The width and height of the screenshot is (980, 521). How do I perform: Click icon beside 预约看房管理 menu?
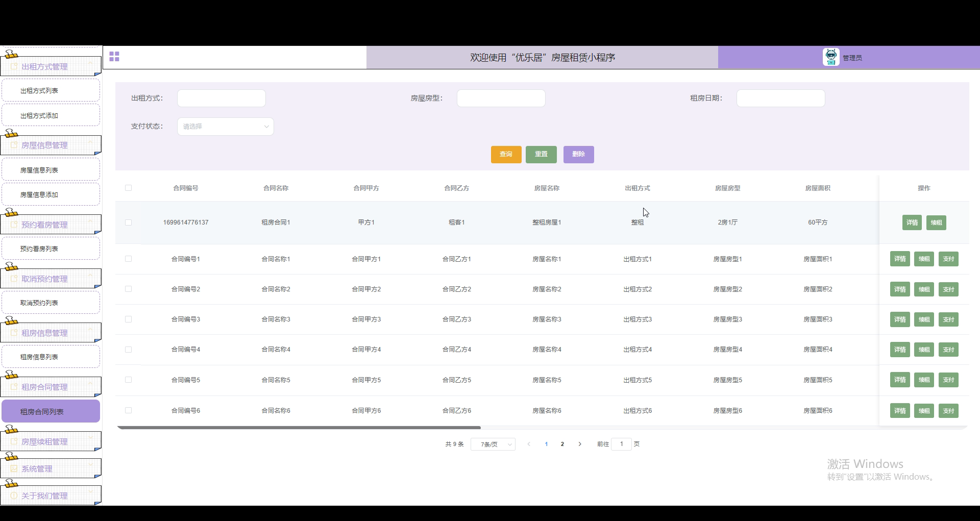pos(14,225)
